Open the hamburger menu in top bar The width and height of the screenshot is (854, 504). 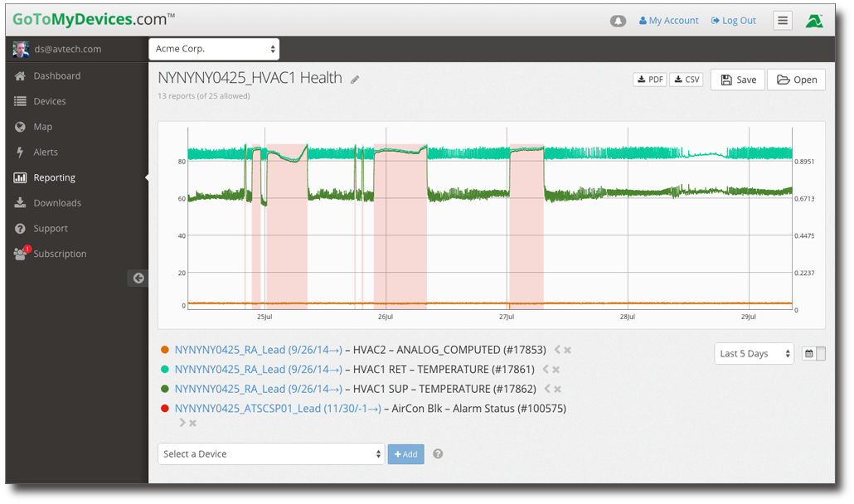(782, 21)
